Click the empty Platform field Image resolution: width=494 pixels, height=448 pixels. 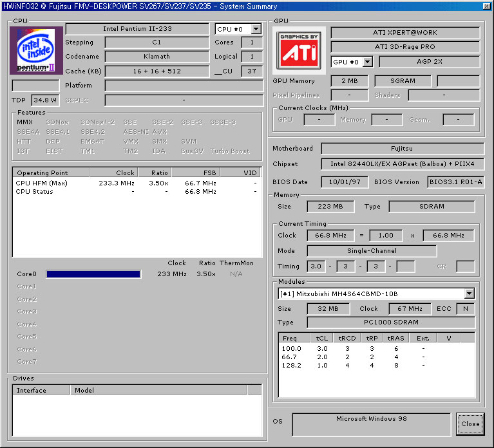pyautogui.click(x=184, y=86)
